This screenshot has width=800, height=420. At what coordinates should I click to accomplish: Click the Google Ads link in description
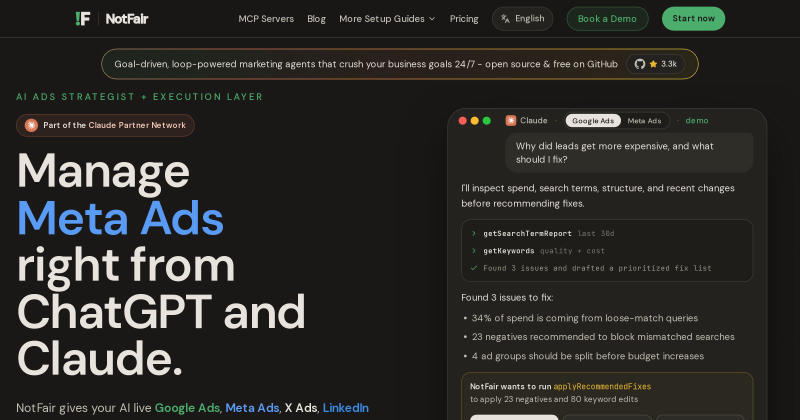[x=187, y=408]
